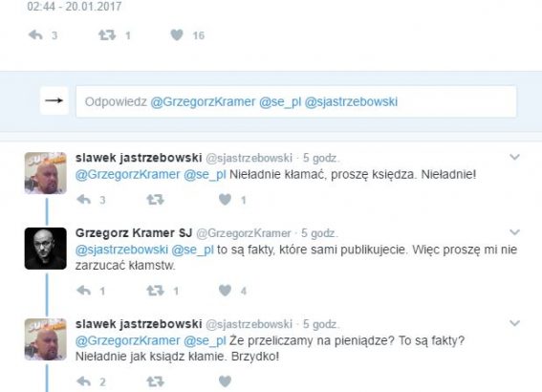The height and width of the screenshot is (392, 542).
Task: Retweet Grzegorz Kramer's 'to są fakty' tweet
Action: pos(155,291)
